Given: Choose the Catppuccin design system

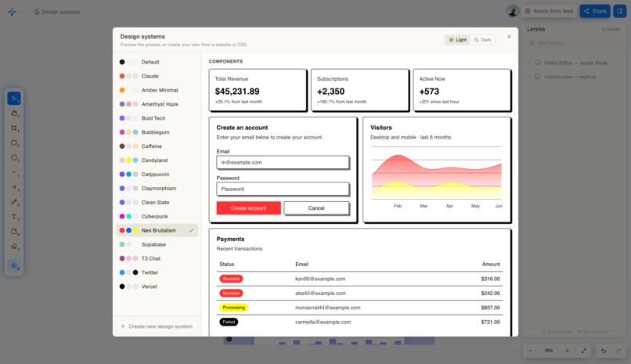Looking at the screenshot, I should click(157, 174).
